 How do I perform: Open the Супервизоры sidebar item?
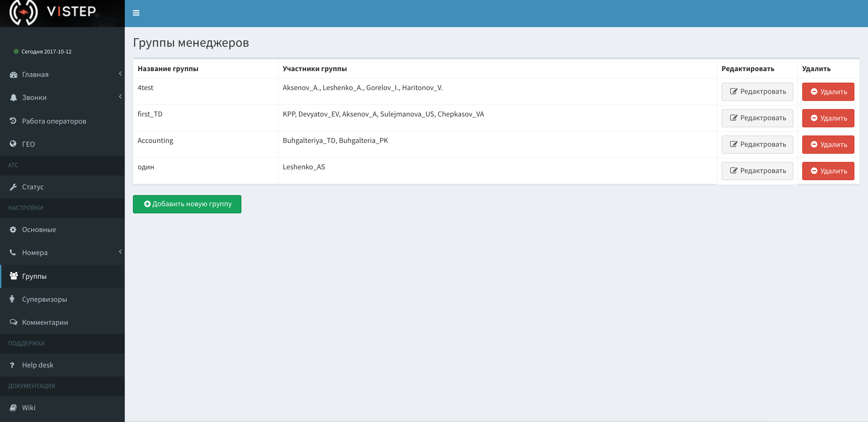pyautogui.click(x=44, y=299)
